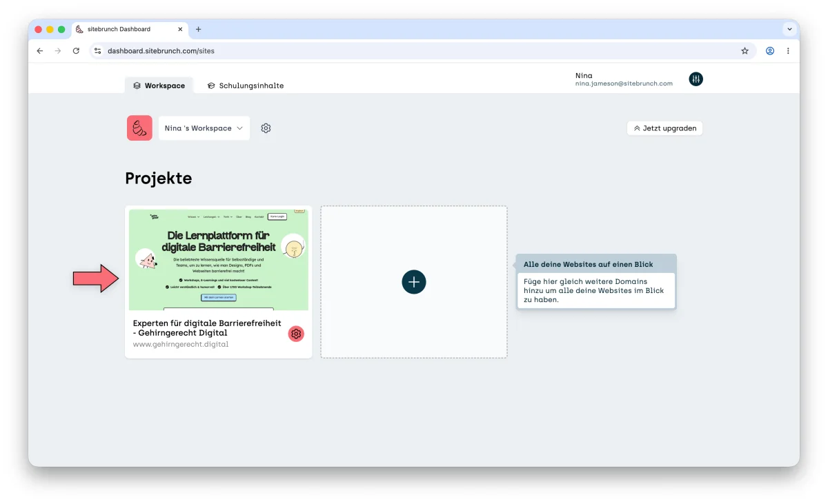Click the browser back arrow
The image size is (828, 504).
40,50
